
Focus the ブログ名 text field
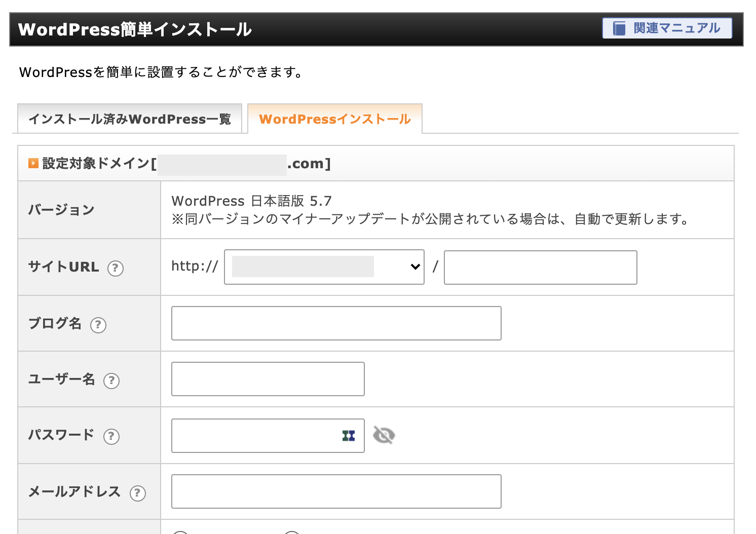(336, 323)
